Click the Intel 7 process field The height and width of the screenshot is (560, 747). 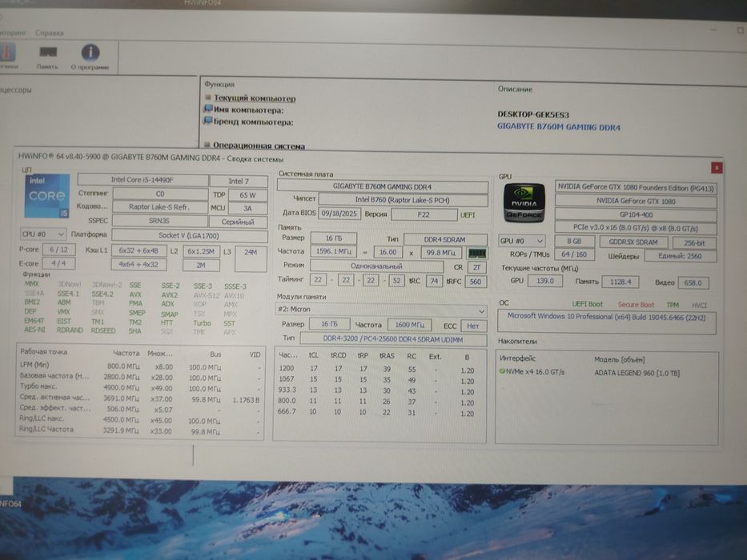point(239,181)
